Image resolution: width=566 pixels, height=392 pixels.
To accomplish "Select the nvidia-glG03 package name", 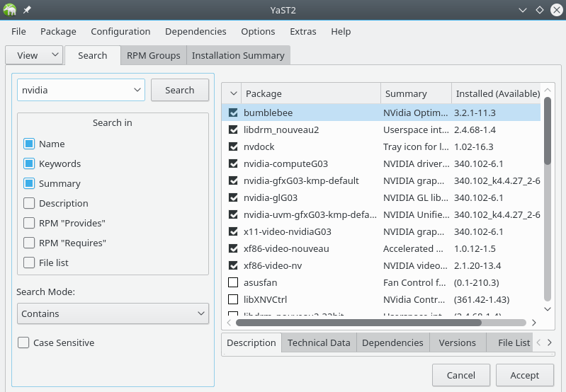I will coord(271,197).
